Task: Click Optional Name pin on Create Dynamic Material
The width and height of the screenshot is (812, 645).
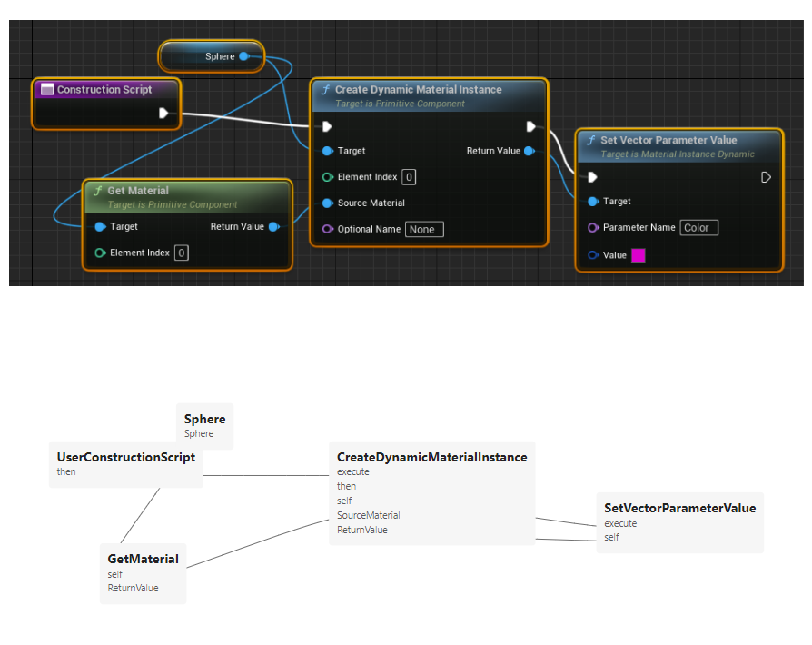Action: pos(328,229)
